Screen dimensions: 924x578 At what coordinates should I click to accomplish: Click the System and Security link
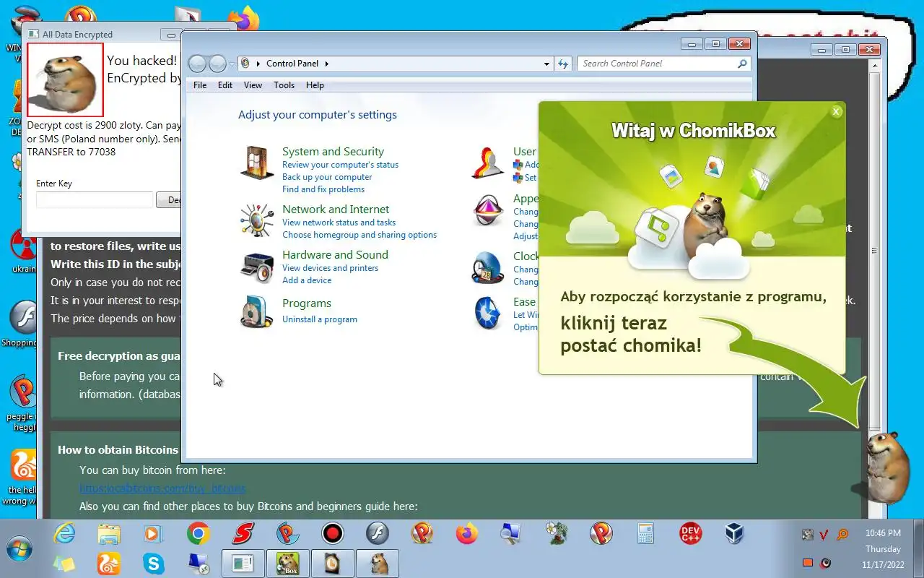333,152
